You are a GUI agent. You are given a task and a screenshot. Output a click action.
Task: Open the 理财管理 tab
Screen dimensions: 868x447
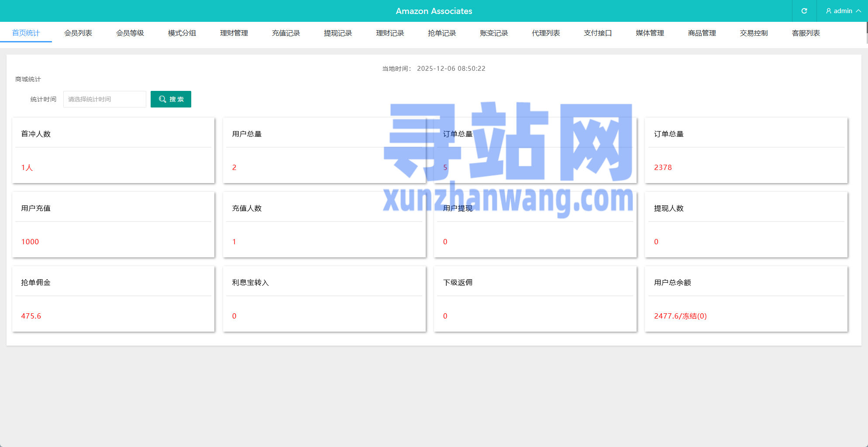(x=234, y=32)
